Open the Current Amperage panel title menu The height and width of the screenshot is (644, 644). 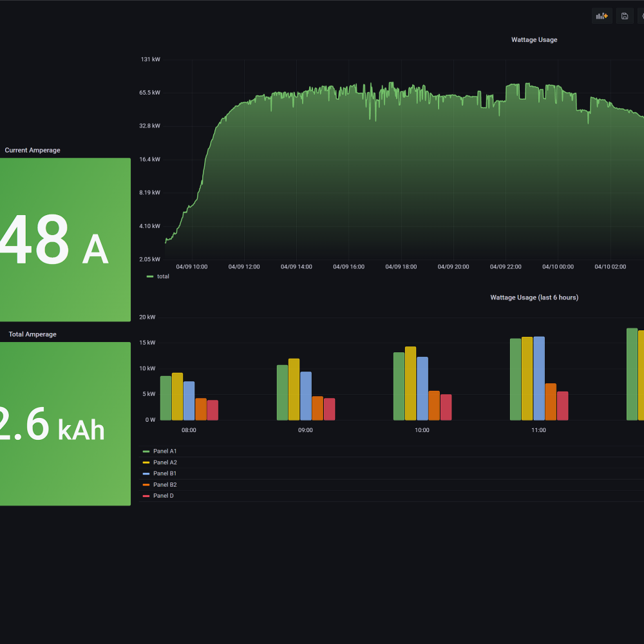click(32, 150)
